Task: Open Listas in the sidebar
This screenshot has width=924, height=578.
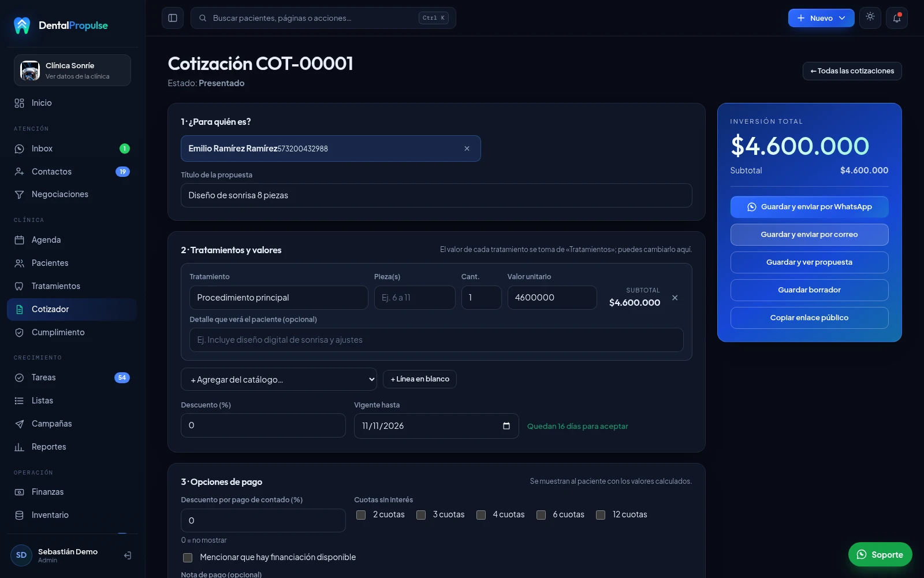Action: coord(72,401)
